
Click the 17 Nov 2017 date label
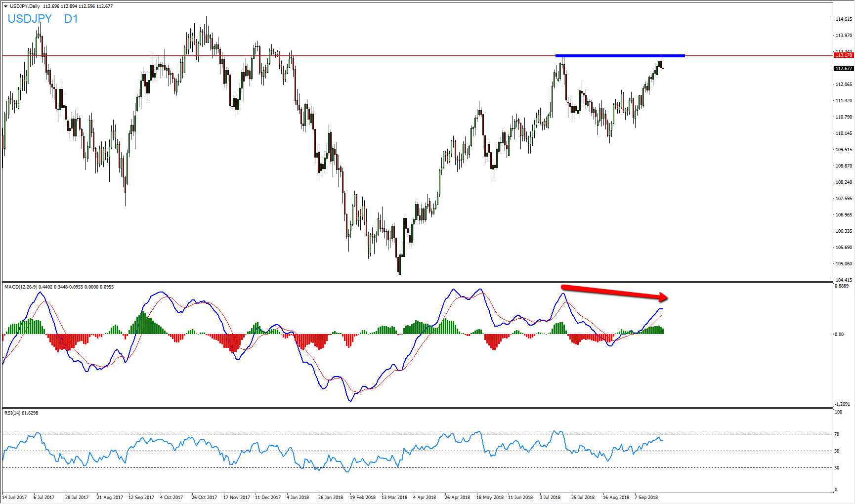(237, 498)
